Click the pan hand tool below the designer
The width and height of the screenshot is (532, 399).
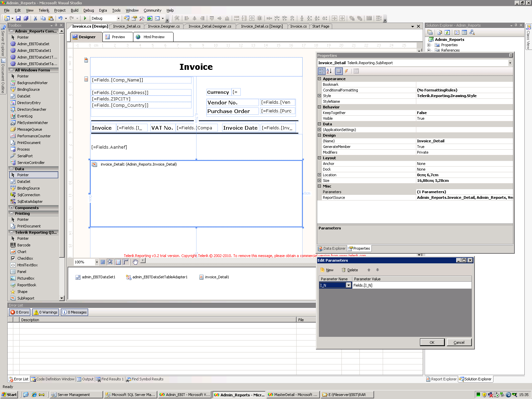click(x=135, y=262)
